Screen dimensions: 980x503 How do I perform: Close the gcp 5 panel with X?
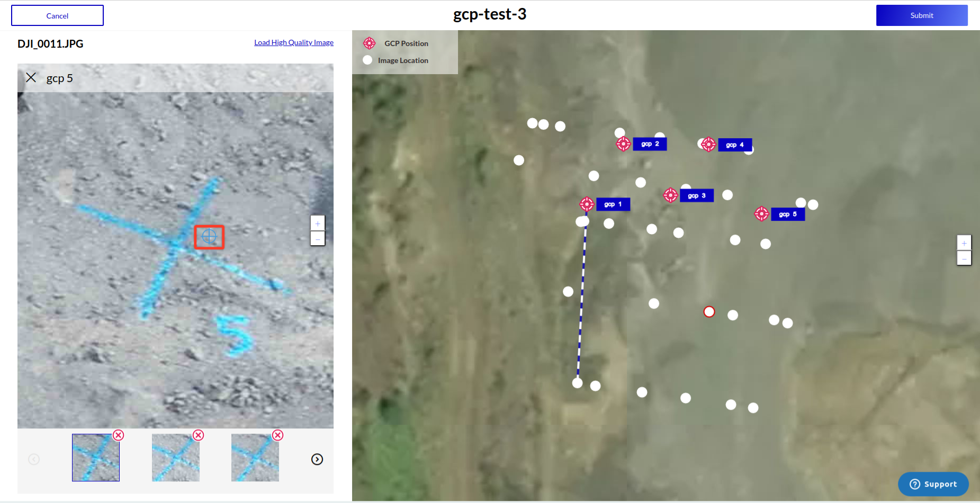click(x=31, y=78)
